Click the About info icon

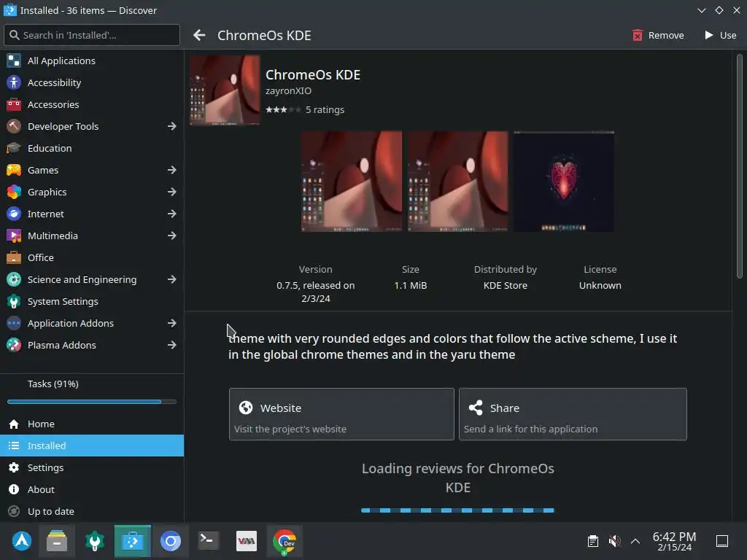pyautogui.click(x=14, y=489)
